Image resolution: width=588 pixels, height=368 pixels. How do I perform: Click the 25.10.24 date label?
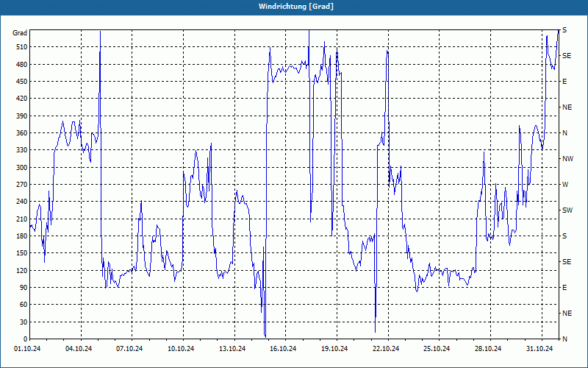coord(437,349)
